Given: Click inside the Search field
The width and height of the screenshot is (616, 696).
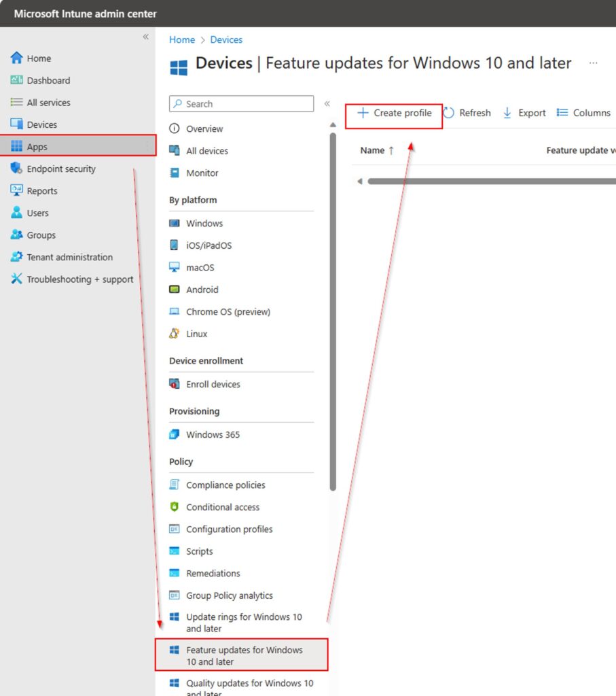Looking at the screenshot, I should 241,103.
